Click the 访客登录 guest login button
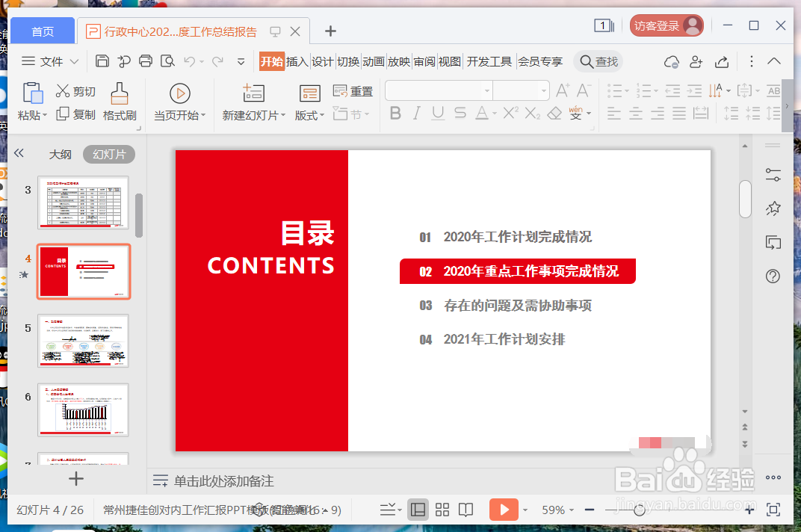The height and width of the screenshot is (532, 801). click(x=667, y=25)
